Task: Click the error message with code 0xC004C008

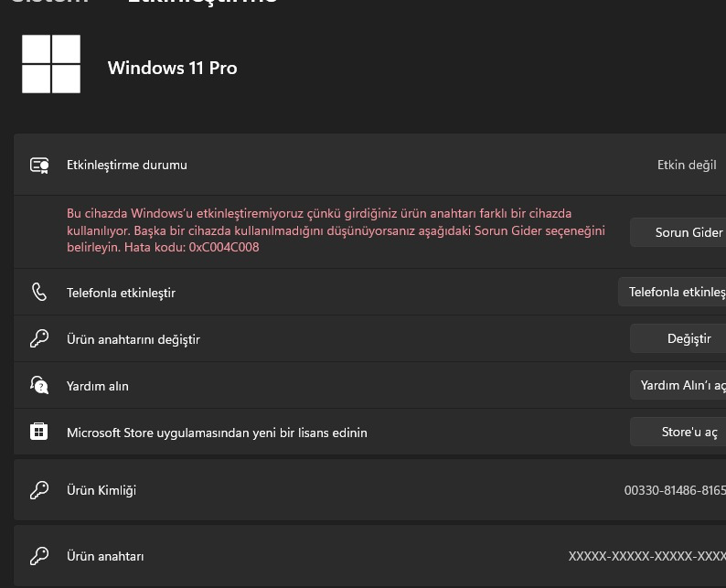Action: pyautogui.click(x=336, y=230)
